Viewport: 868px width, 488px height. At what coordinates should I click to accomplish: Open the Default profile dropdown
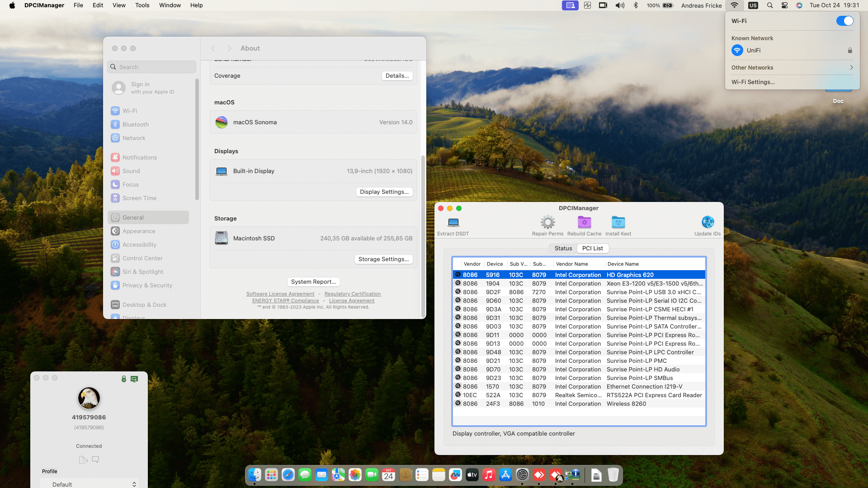coord(89,484)
